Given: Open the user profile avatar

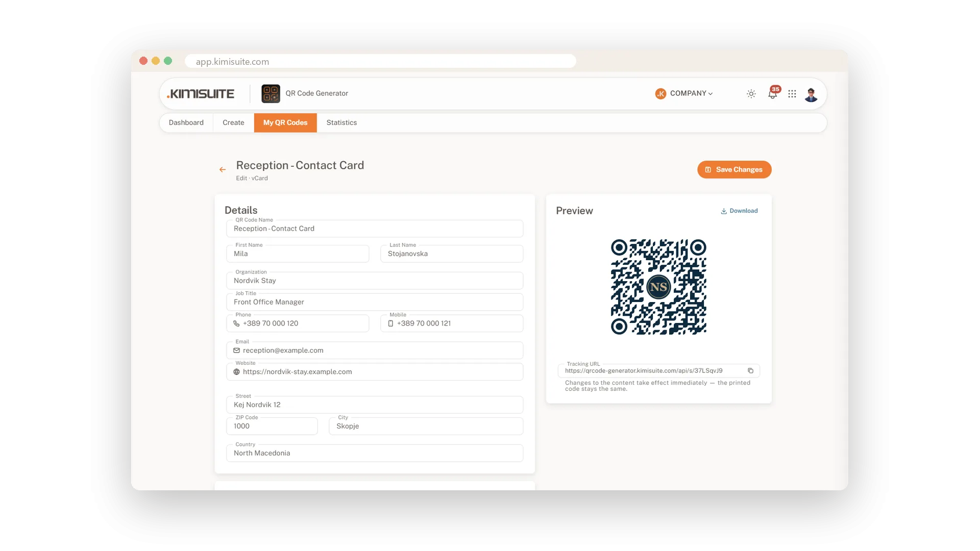Looking at the screenshot, I should click(x=811, y=94).
